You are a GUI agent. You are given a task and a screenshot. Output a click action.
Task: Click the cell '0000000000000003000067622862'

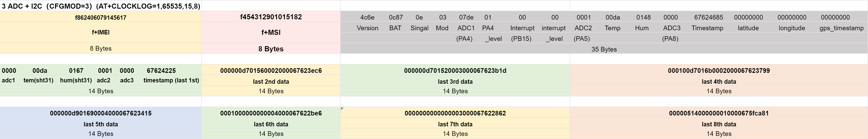click(455, 113)
